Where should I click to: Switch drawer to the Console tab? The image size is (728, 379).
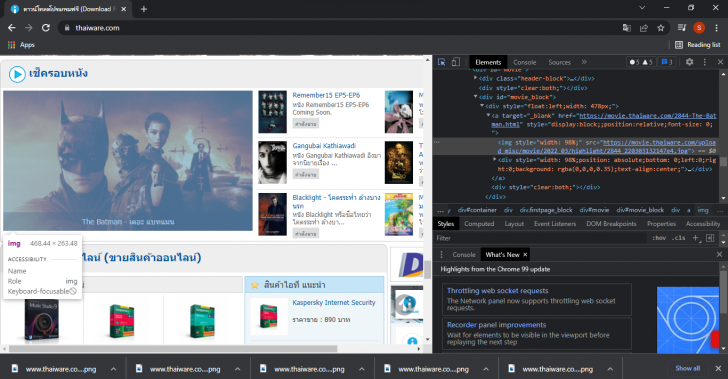[464, 255]
